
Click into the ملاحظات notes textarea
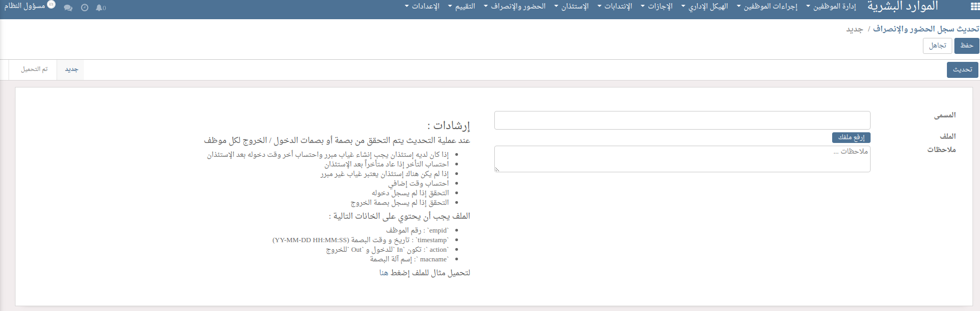(682, 159)
